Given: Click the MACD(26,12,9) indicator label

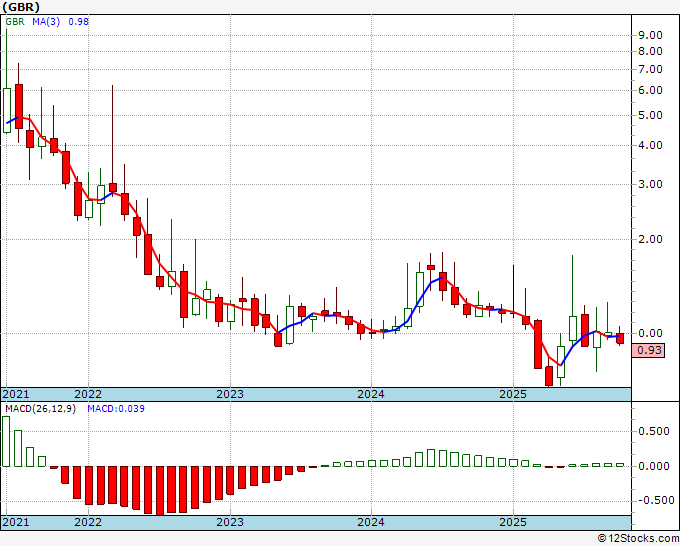Looking at the screenshot, I should (40, 409).
